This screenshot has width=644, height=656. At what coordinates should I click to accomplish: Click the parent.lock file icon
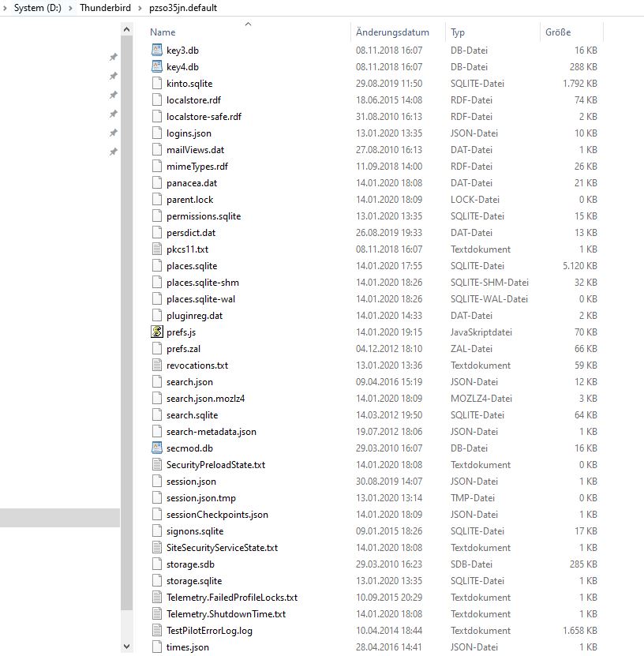click(x=157, y=200)
